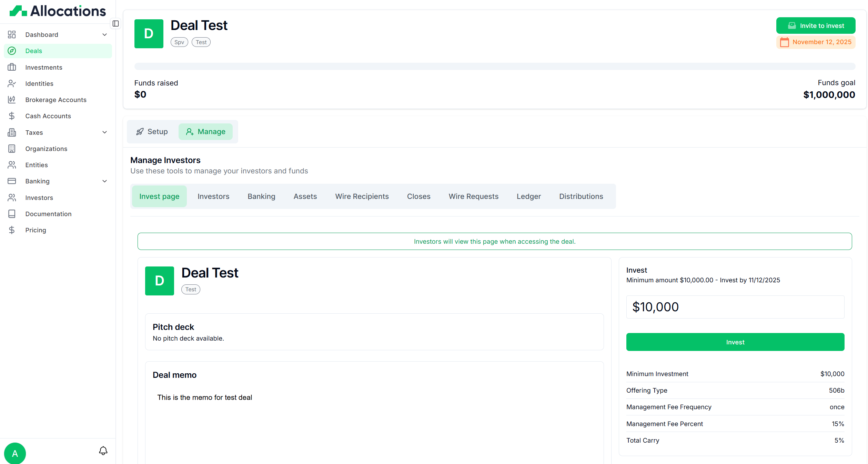Click the Identities person icon

[x=12, y=83]
